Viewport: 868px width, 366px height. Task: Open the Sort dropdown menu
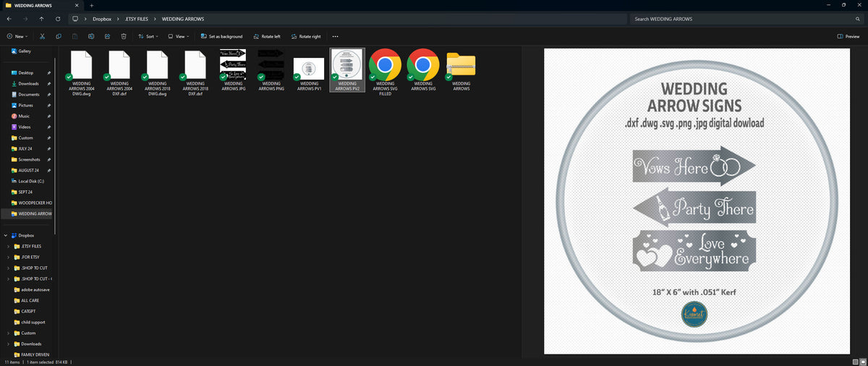pyautogui.click(x=148, y=36)
